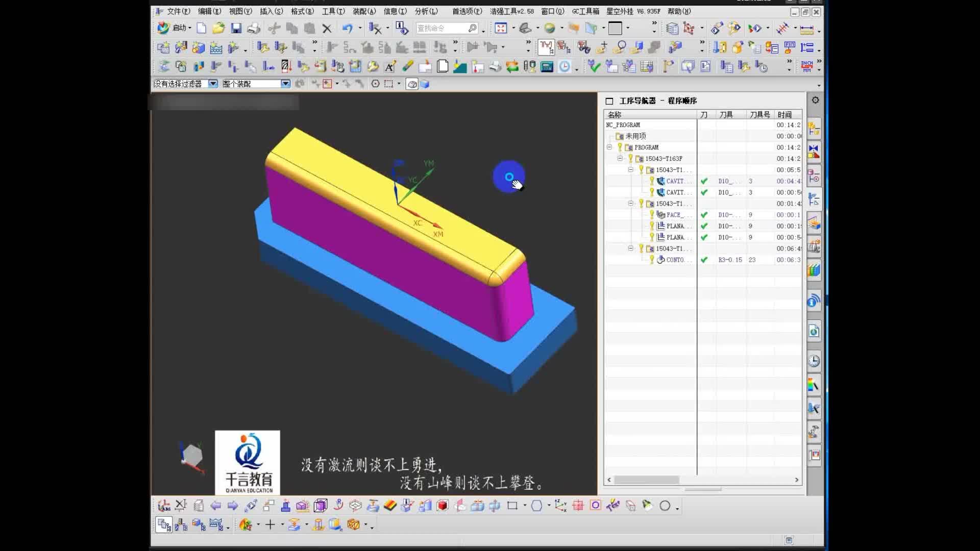Click the Undo arrow icon

(x=348, y=28)
